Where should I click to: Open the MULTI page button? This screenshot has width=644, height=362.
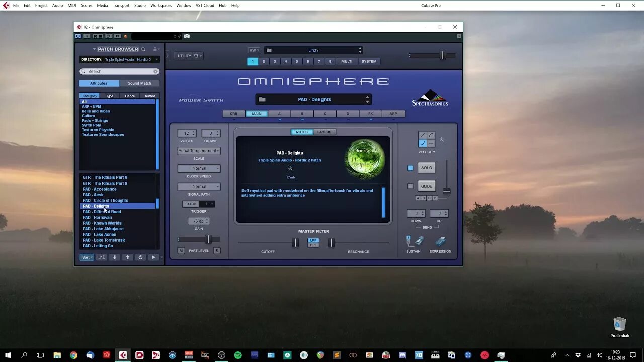pos(347,61)
